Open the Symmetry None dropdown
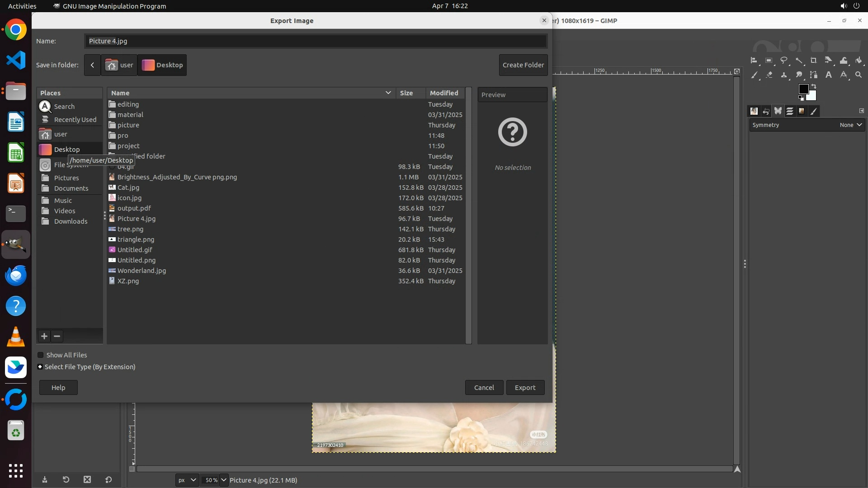 click(851, 125)
